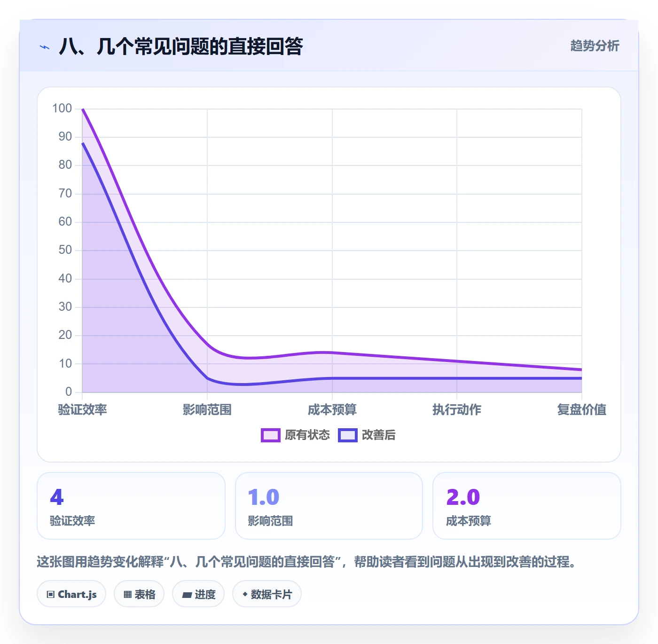Click the stat value 4 above 验证效率

click(57, 497)
